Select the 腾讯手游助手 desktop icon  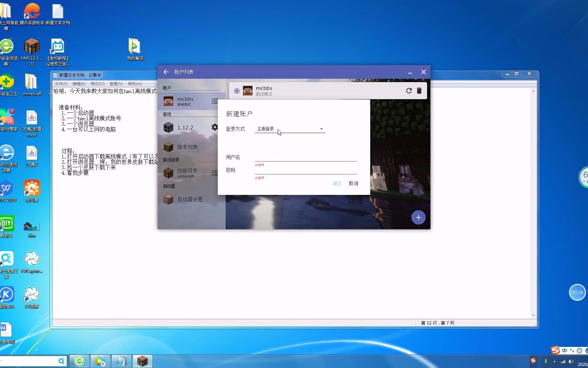pyautogui.click(x=32, y=14)
